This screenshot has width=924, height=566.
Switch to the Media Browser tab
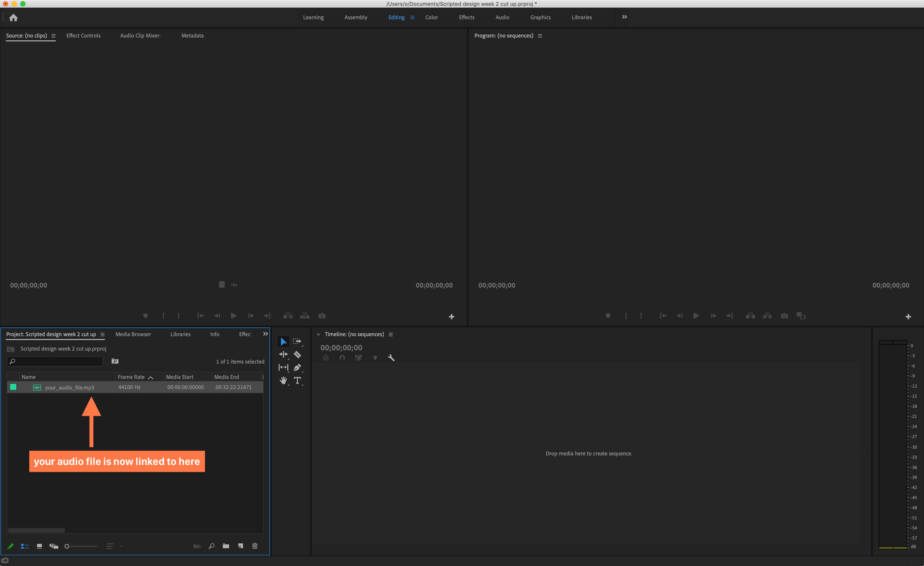(x=133, y=334)
